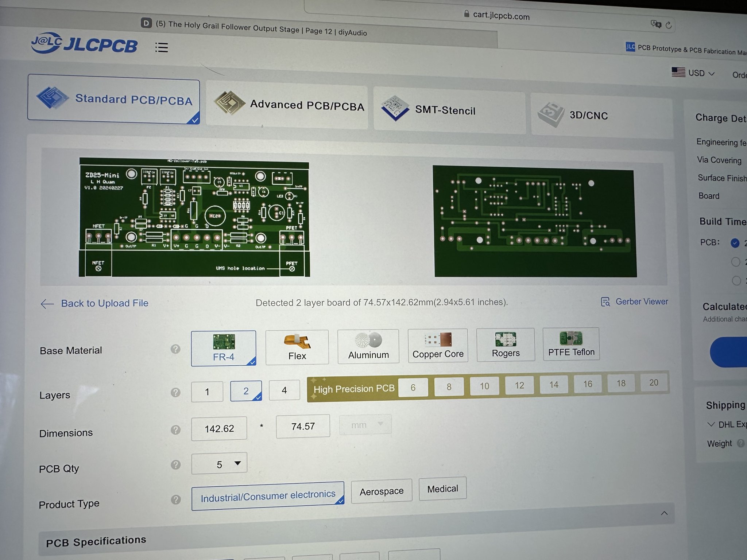Select the first PCB build time radio
The image size is (747, 560).
[735, 243]
